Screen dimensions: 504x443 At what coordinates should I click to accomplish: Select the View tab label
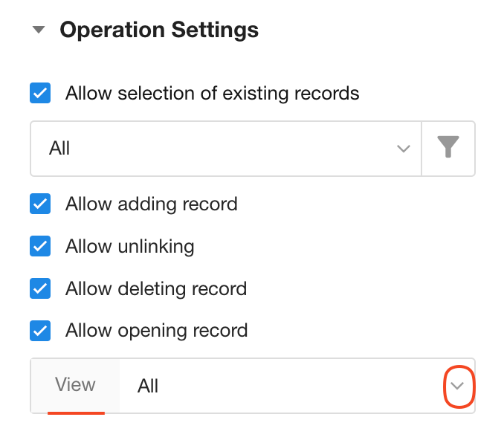pyautogui.click(x=75, y=385)
